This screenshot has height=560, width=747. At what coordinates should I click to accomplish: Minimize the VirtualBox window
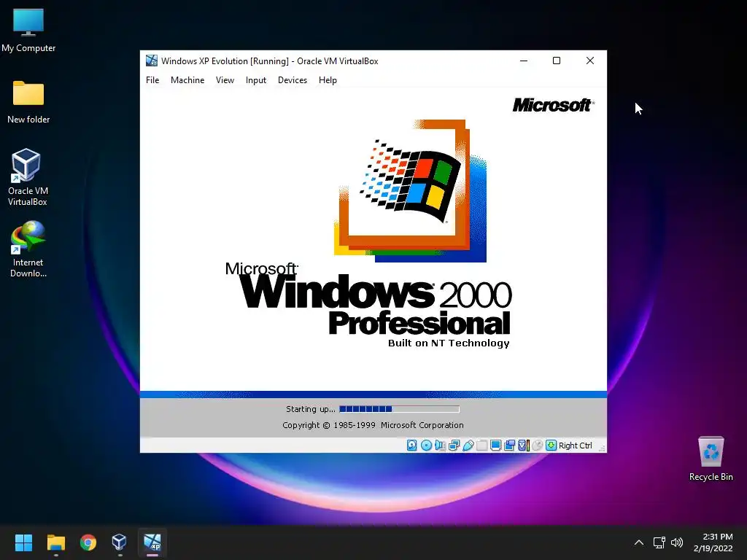(524, 61)
